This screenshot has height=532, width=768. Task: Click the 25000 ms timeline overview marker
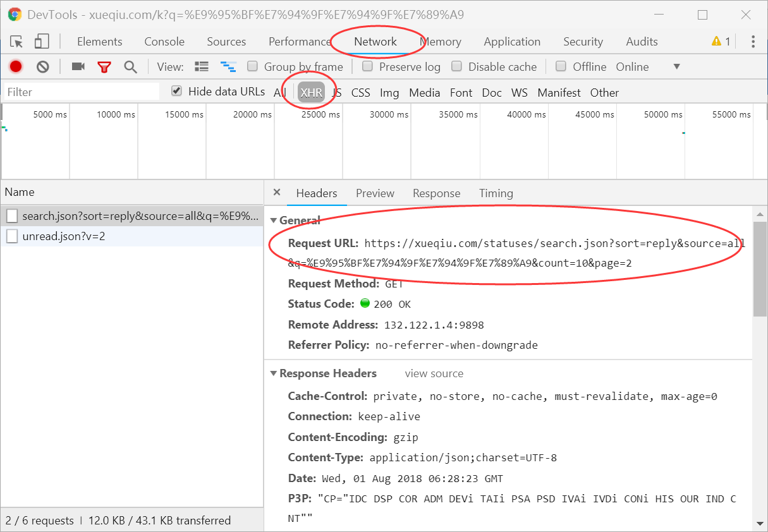[x=320, y=114]
